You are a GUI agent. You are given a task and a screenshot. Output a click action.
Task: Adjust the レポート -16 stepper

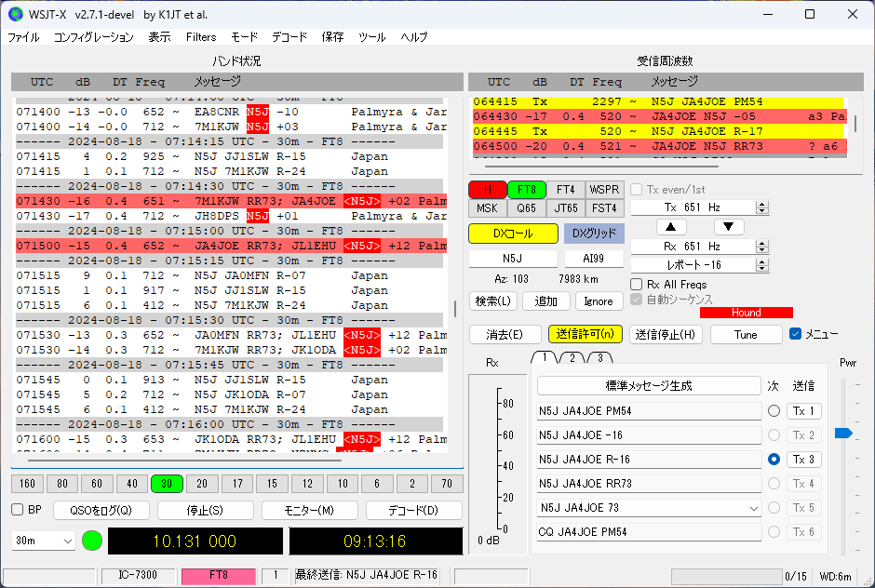(761, 265)
